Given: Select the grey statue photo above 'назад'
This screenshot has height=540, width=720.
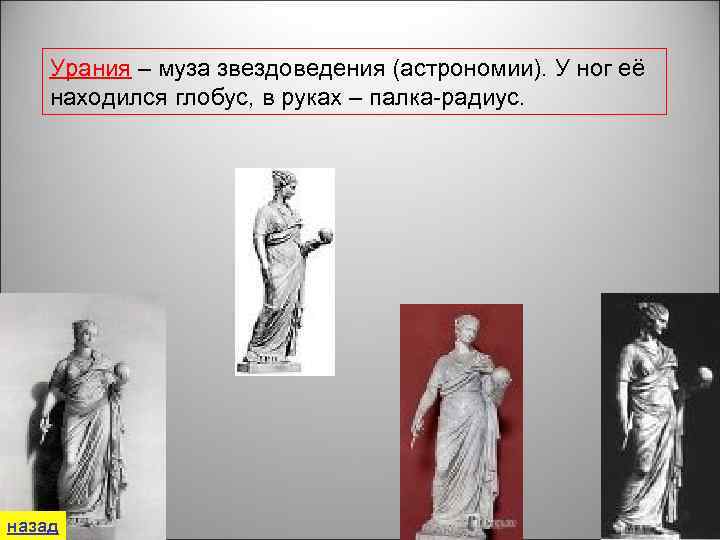Looking at the screenshot, I should coord(83,416).
